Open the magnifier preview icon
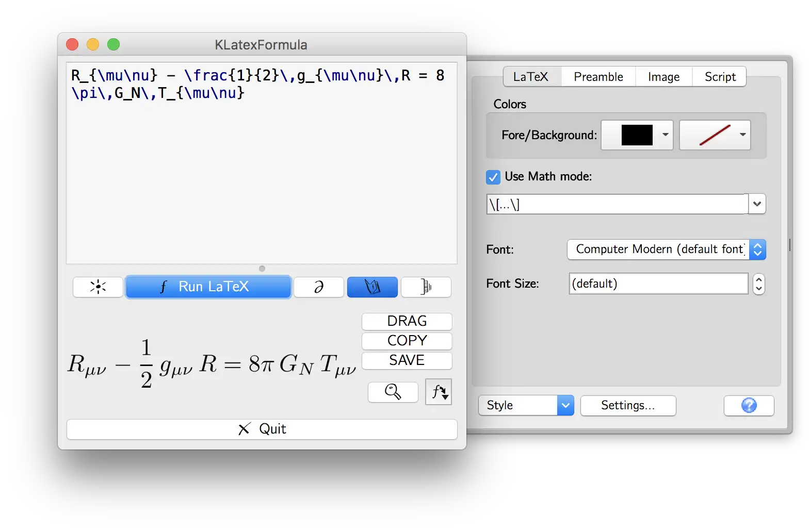This screenshot has width=810, height=532. pyautogui.click(x=393, y=392)
